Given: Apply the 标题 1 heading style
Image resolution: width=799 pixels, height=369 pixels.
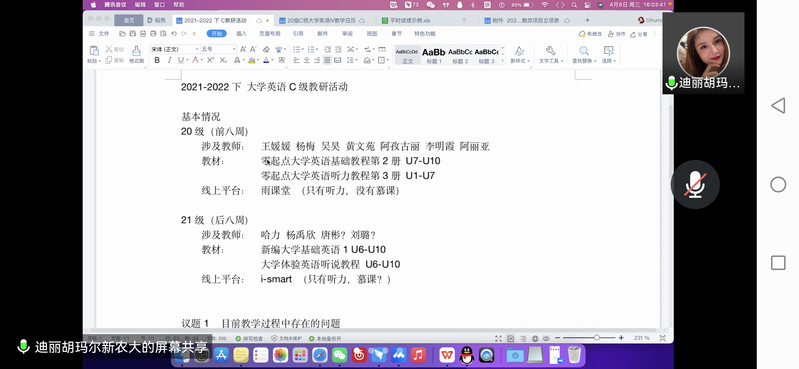Looking at the screenshot, I should (x=434, y=55).
